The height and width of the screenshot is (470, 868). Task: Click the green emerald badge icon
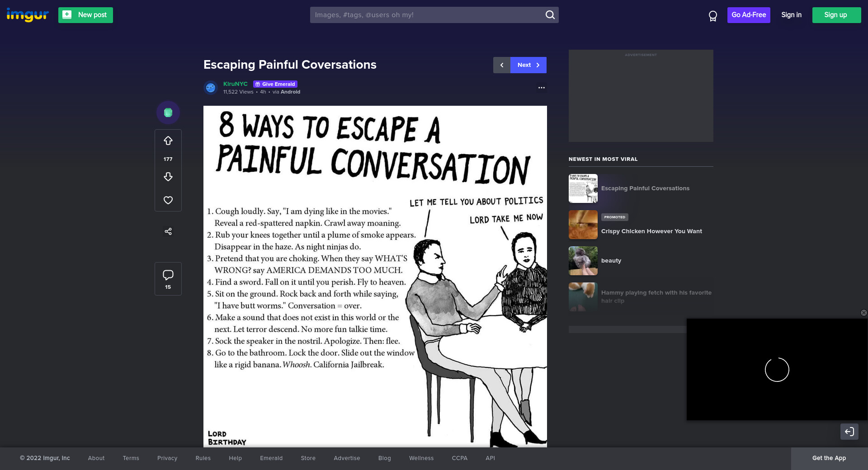pos(168,113)
